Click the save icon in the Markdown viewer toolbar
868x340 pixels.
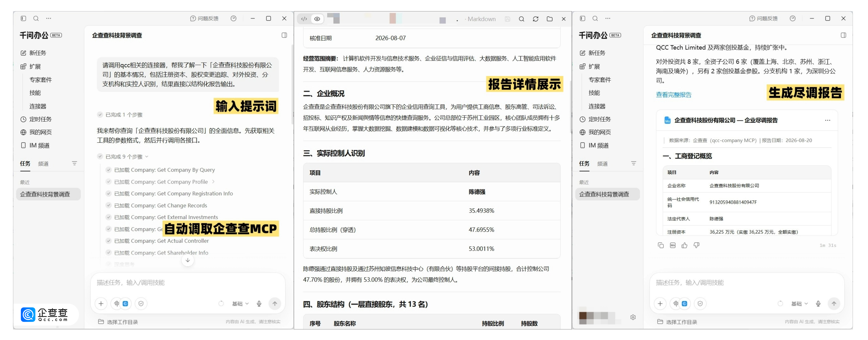pos(507,19)
